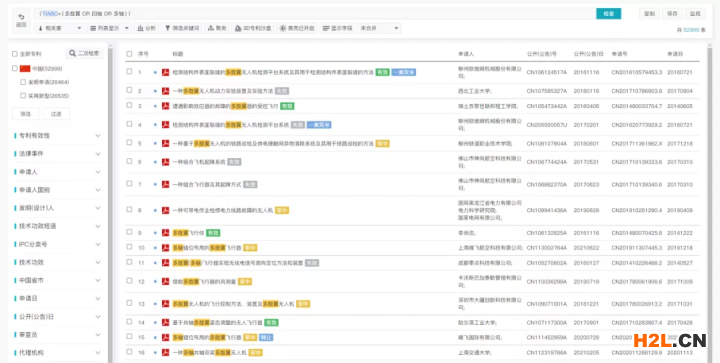Open PDF icon for result row 9
Viewport: 720px width, 363px height.
click(166, 233)
